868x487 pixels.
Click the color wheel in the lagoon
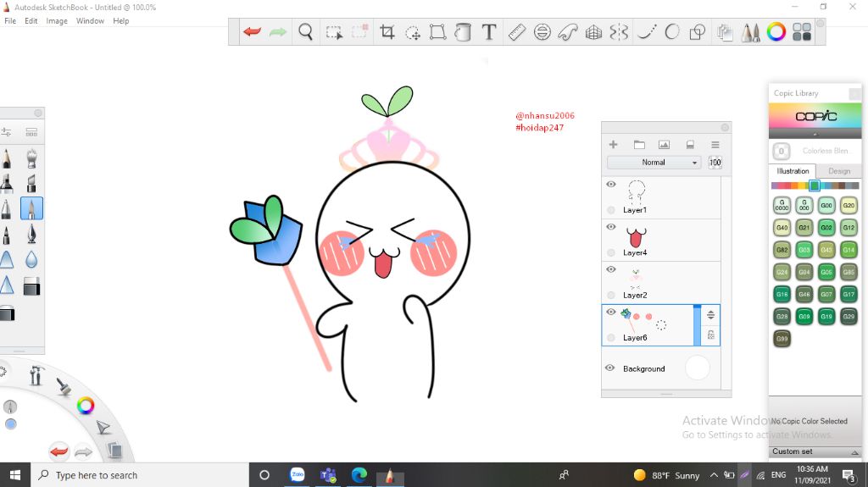tap(86, 406)
